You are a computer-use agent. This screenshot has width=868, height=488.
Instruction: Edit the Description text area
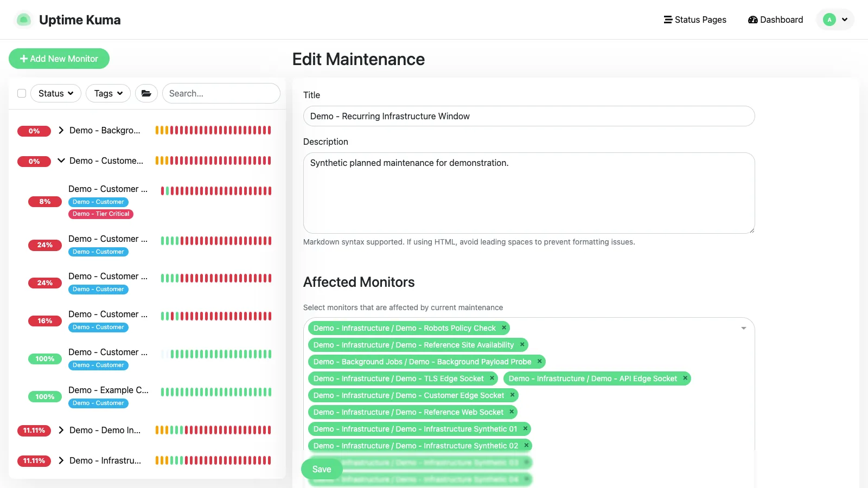[x=529, y=193]
